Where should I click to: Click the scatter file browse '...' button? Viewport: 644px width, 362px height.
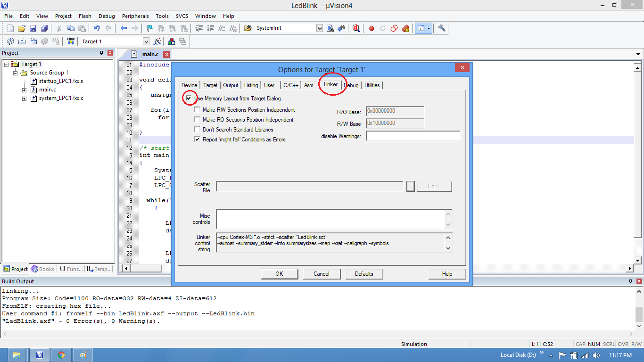[410, 186]
